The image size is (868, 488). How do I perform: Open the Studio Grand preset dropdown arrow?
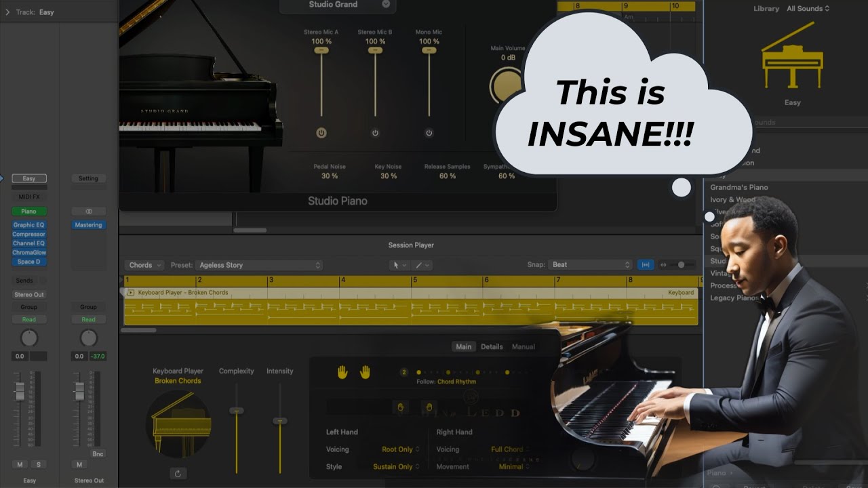pyautogui.click(x=386, y=4)
